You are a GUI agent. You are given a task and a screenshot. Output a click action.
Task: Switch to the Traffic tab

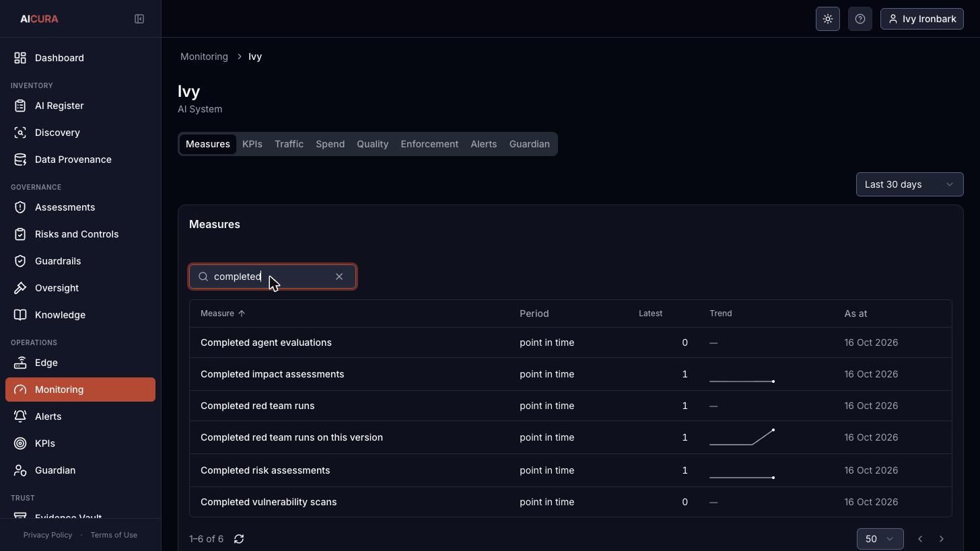[289, 144]
